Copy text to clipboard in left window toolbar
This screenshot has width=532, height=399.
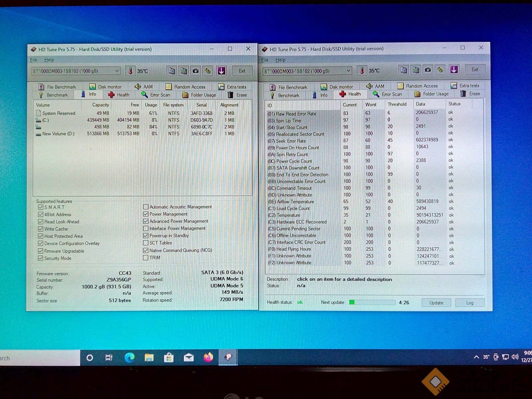172,71
